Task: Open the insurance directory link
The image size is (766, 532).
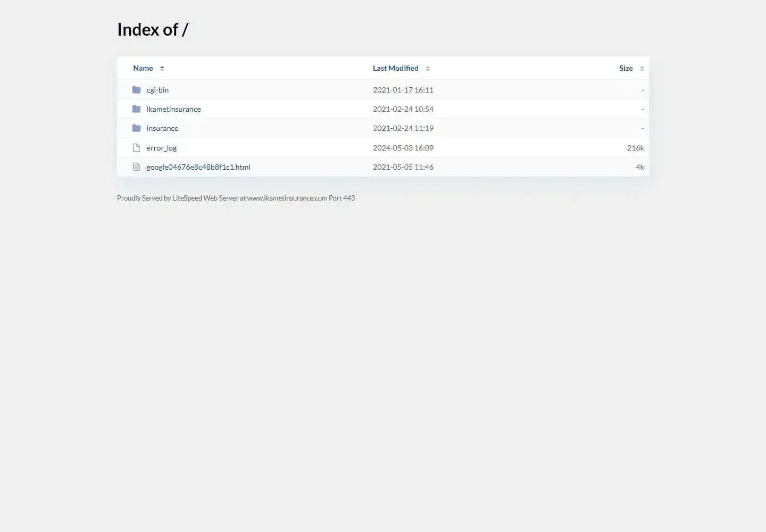Action: (x=162, y=128)
